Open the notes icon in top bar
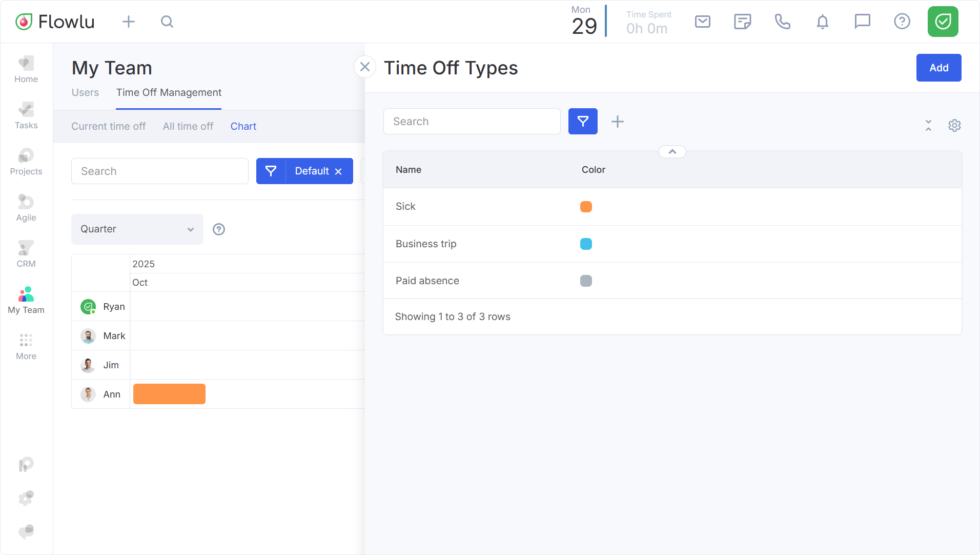Viewport: 980px width, 555px height. [742, 22]
